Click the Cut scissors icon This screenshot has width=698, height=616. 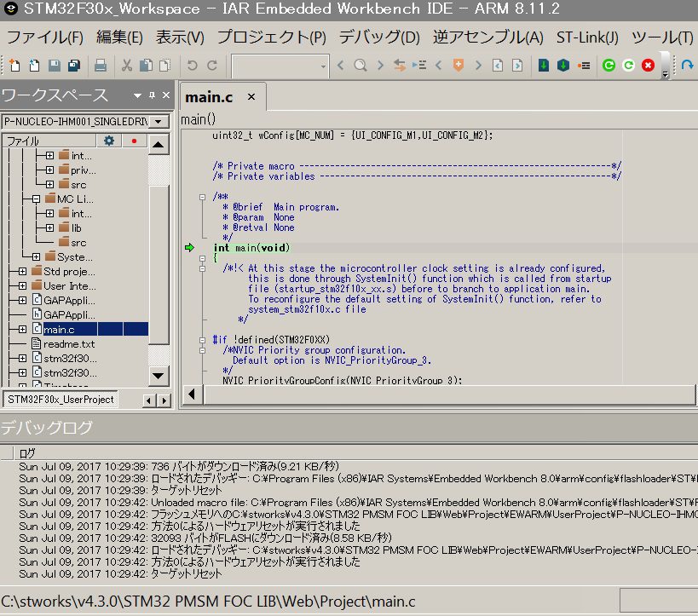pos(127,66)
